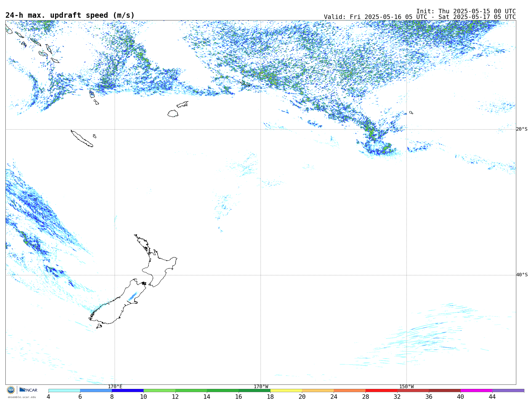Click the 'Init: Thu 2025-05-15 00 UTC' text
The image size is (532, 400).
466,11
